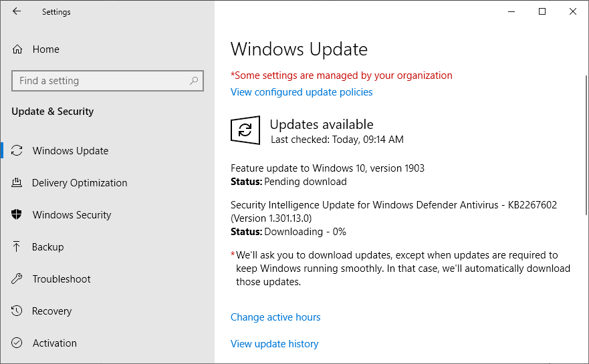Click the Activation checkmark circle icon

(17, 343)
